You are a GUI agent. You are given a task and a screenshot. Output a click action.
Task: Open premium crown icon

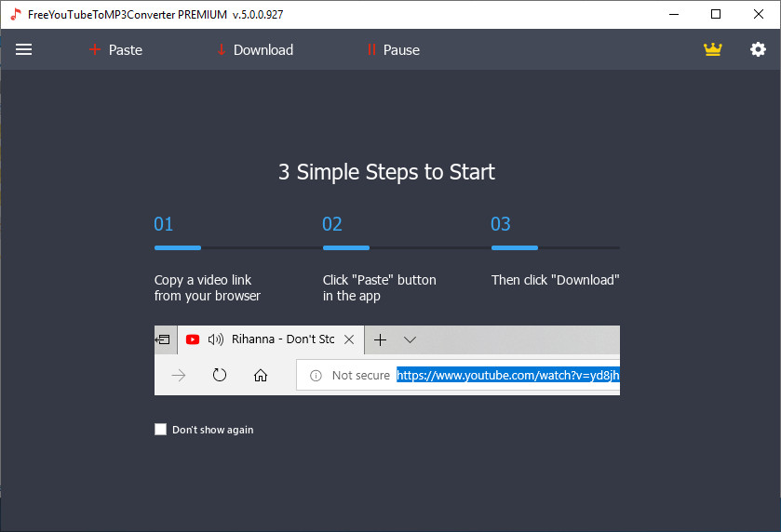712,49
